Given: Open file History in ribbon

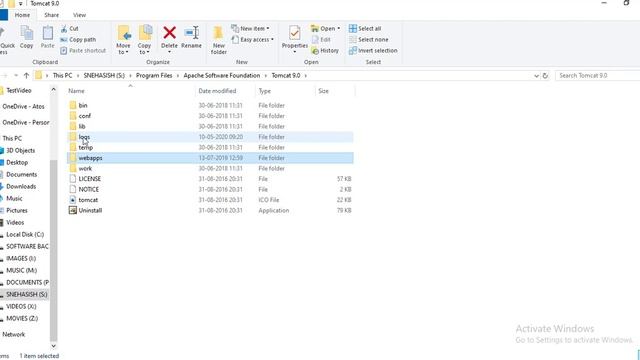Looking at the screenshot, I should 325,51.
